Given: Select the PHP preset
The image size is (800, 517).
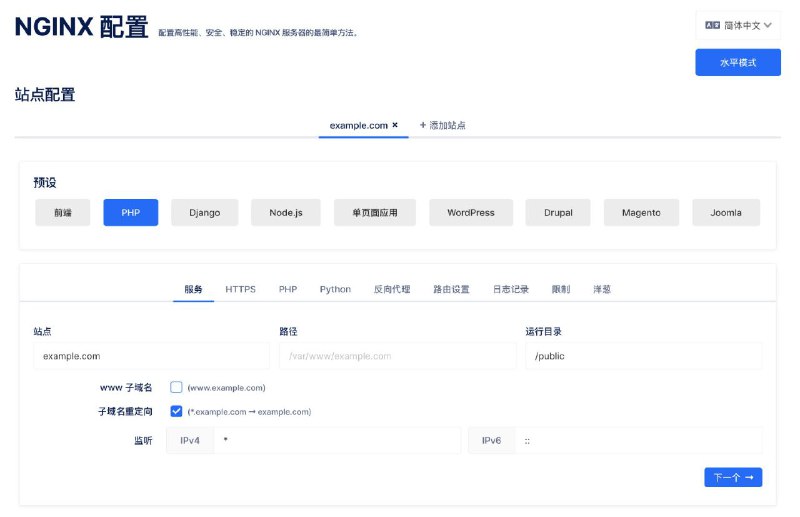Looking at the screenshot, I should (130, 213).
